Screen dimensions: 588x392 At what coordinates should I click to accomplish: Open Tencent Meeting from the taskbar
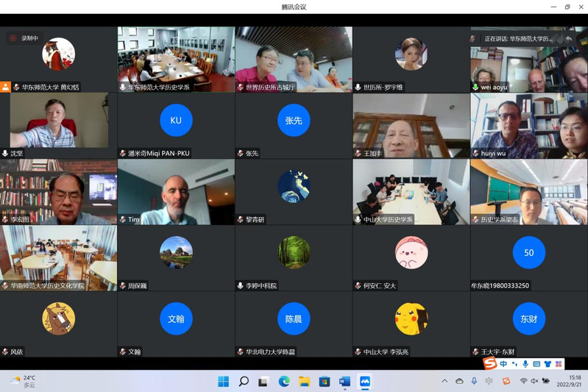click(364, 381)
